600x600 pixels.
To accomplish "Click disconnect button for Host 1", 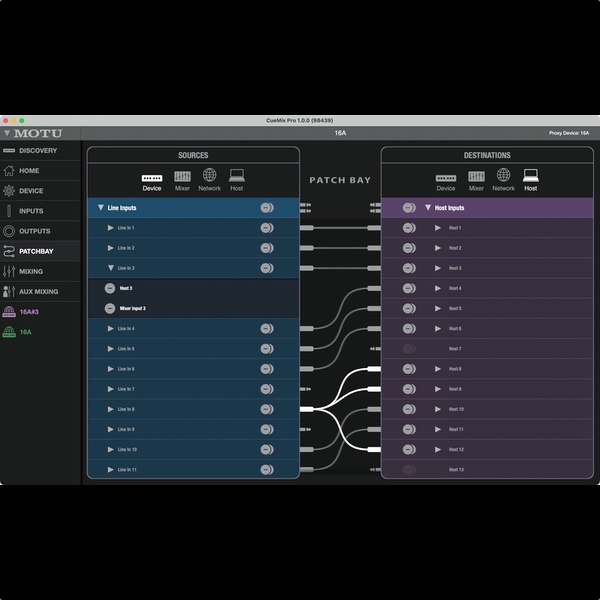I will [x=409, y=228].
